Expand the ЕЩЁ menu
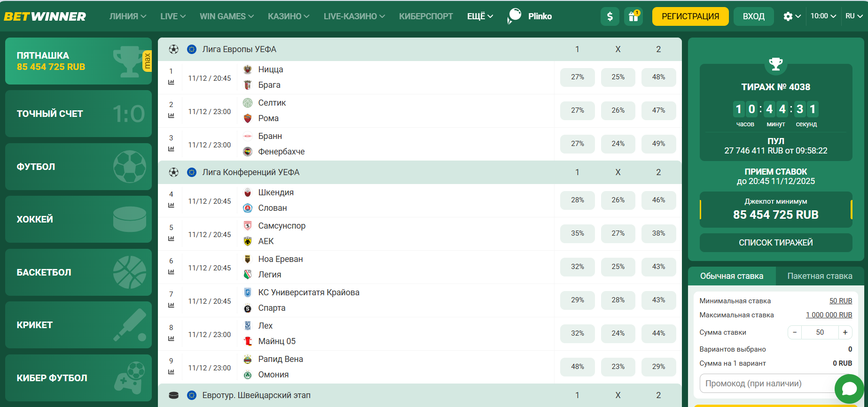Viewport: 868px width, 407px height. click(x=480, y=16)
